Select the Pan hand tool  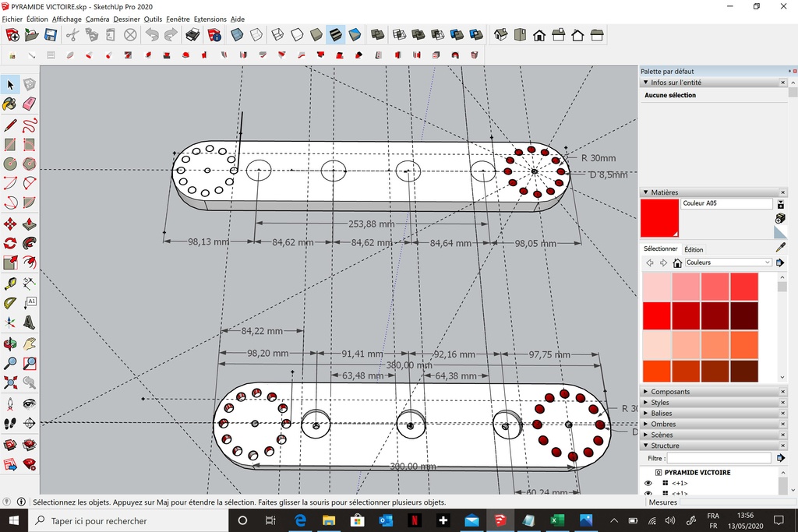pyautogui.click(x=30, y=344)
